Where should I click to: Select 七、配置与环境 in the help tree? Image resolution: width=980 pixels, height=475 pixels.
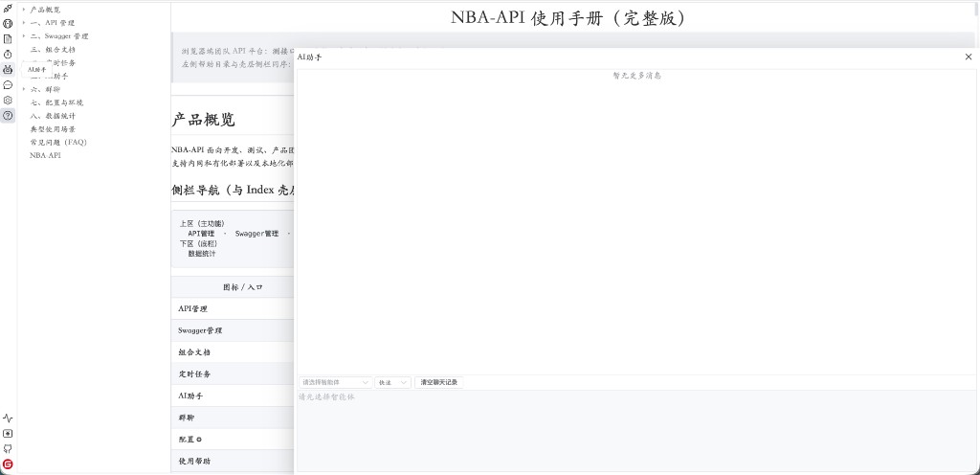click(x=56, y=102)
